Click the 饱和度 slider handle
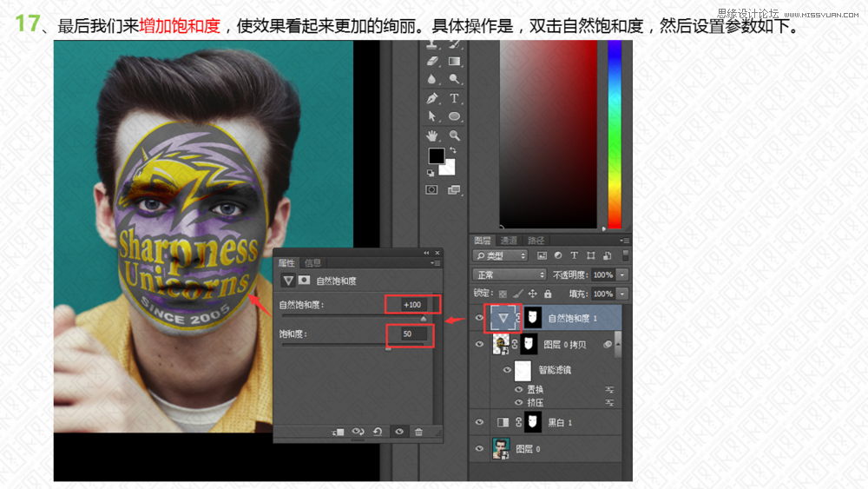The width and height of the screenshot is (868, 489). click(388, 348)
